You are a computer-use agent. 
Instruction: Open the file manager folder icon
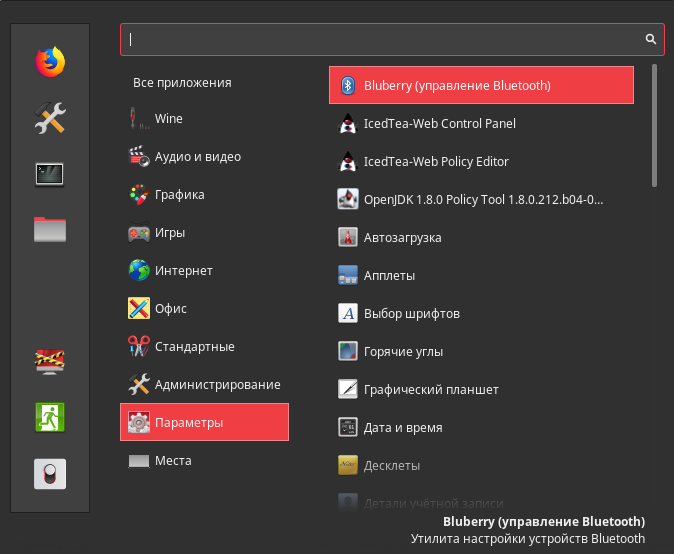[50, 230]
